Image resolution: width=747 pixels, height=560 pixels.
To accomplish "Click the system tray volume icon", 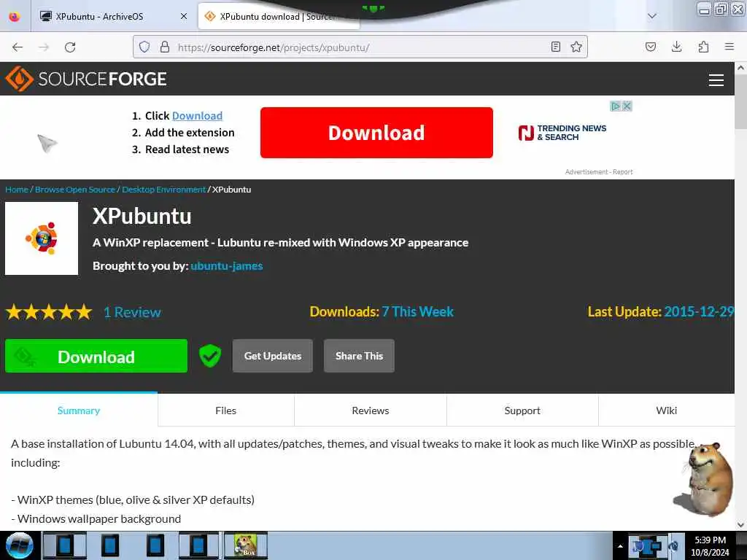I will [x=673, y=545].
